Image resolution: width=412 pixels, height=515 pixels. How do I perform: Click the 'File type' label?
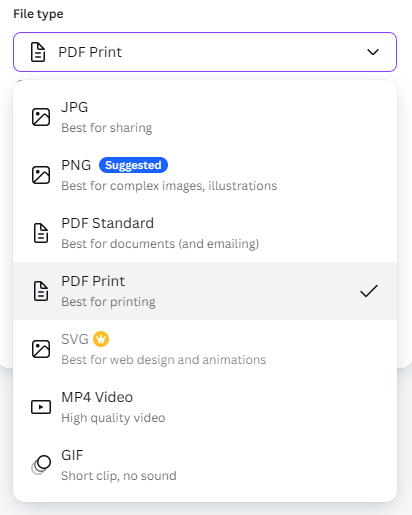pos(38,14)
